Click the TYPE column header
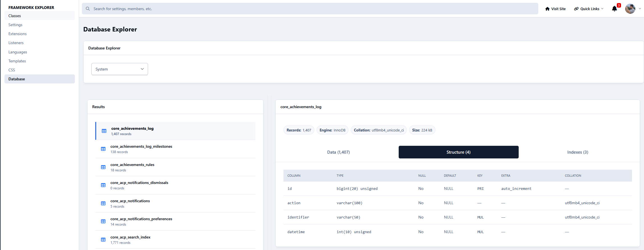 [x=340, y=176]
